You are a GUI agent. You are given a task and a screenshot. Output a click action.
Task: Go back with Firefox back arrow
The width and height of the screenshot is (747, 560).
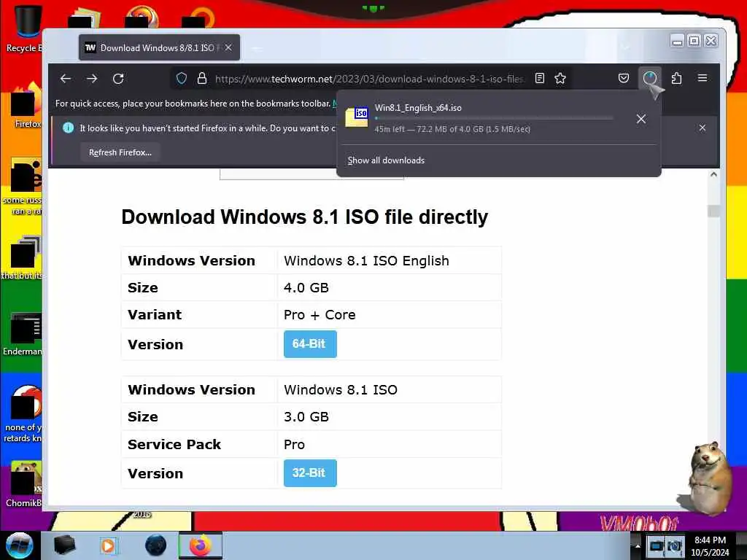point(66,79)
